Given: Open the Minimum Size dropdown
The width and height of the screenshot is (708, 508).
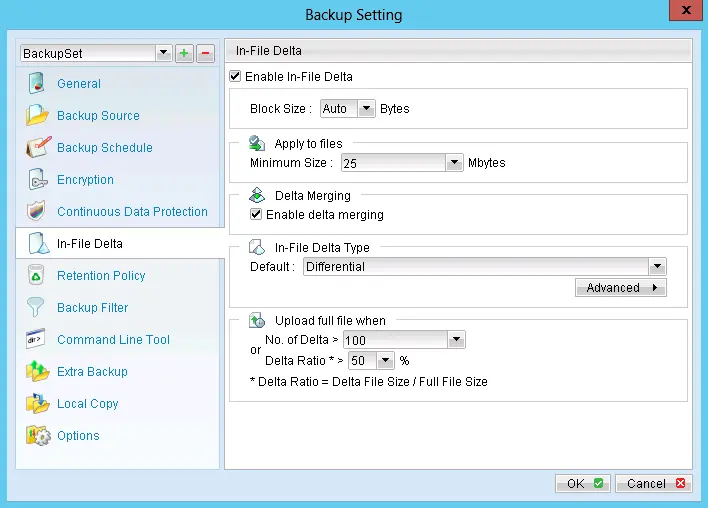Looking at the screenshot, I should pyautogui.click(x=454, y=163).
